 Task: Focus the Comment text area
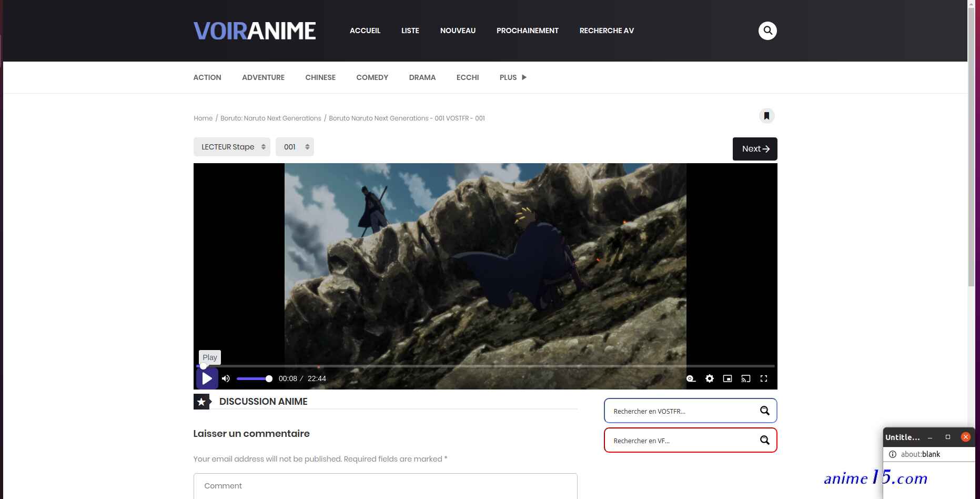[386, 486]
